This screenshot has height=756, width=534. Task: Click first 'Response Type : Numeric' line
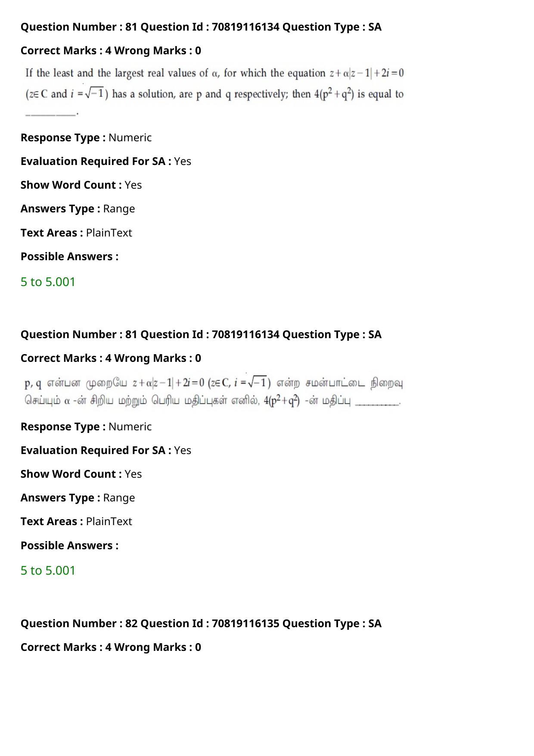point(86,137)
